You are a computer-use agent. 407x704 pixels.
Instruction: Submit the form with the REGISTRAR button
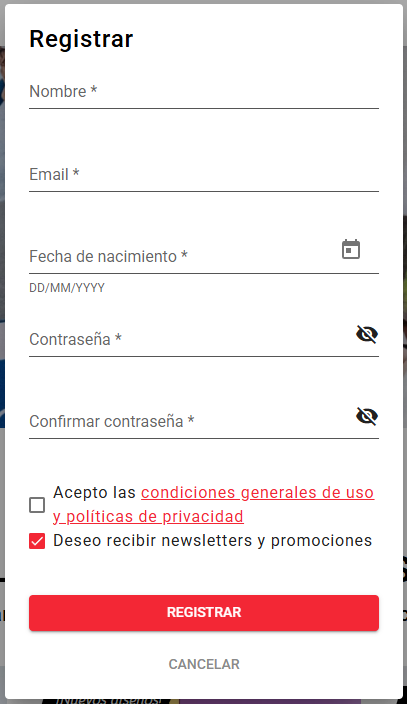pos(204,613)
